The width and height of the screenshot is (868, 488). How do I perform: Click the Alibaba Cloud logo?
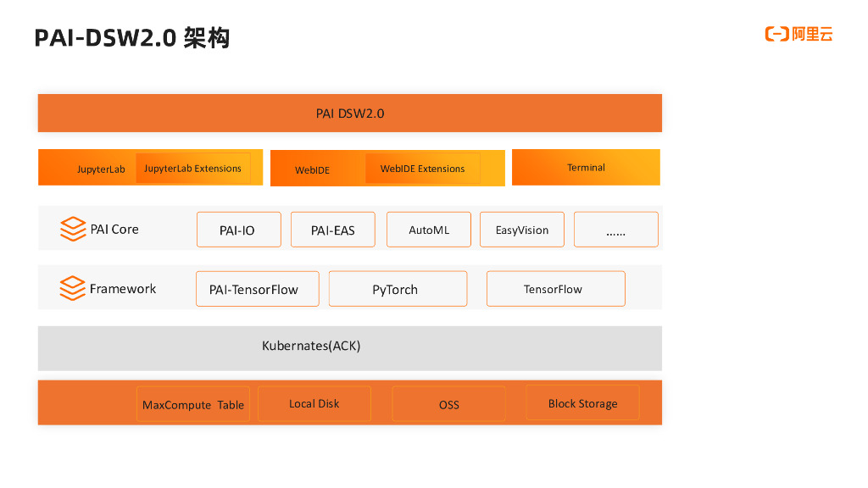(798, 34)
